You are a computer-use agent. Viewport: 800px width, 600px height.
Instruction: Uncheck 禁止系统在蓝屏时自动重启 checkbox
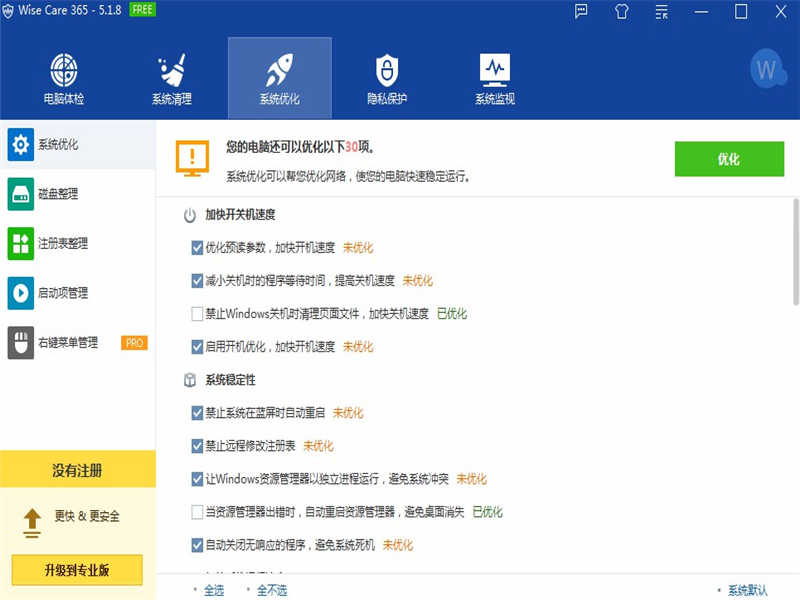[x=197, y=413]
